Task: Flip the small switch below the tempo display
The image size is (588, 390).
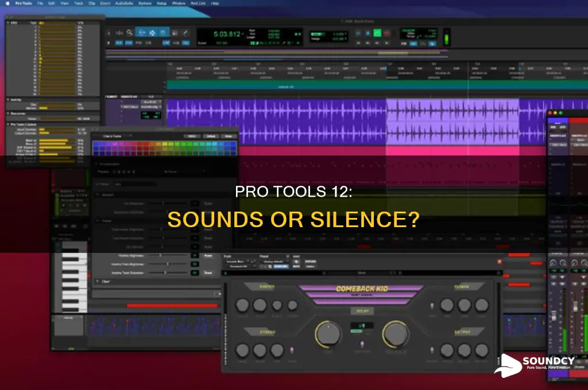Action: pyautogui.click(x=362, y=344)
